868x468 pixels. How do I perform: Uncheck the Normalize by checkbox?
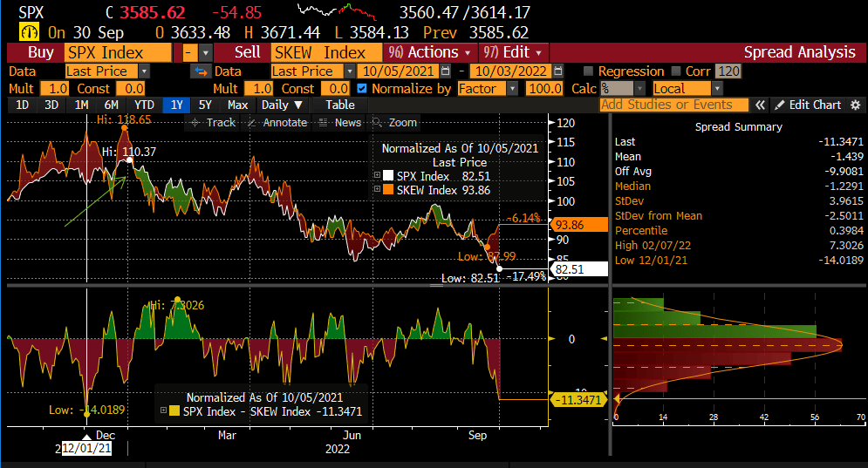click(x=362, y=89)
